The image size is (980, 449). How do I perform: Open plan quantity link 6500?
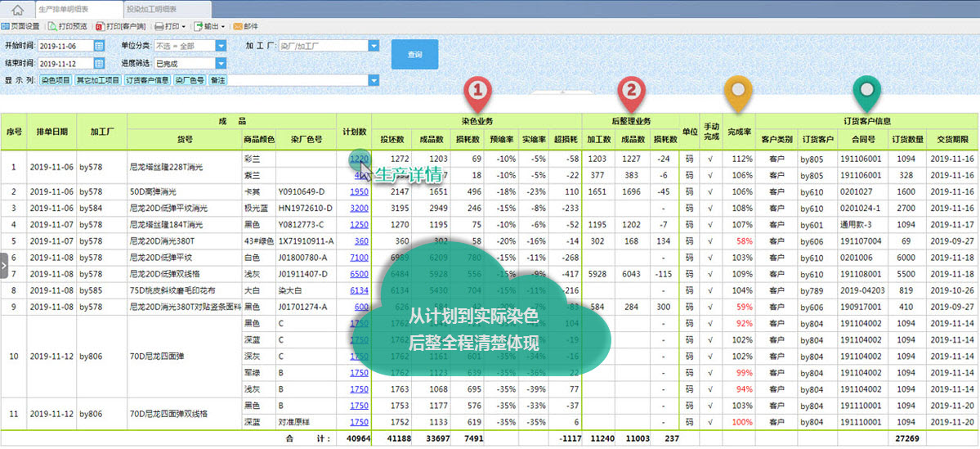click(x=359, y=274)
